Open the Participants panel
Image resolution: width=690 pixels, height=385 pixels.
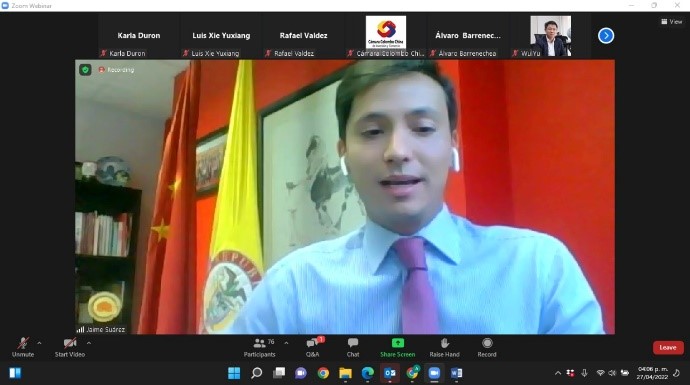[x=259, y=347]
